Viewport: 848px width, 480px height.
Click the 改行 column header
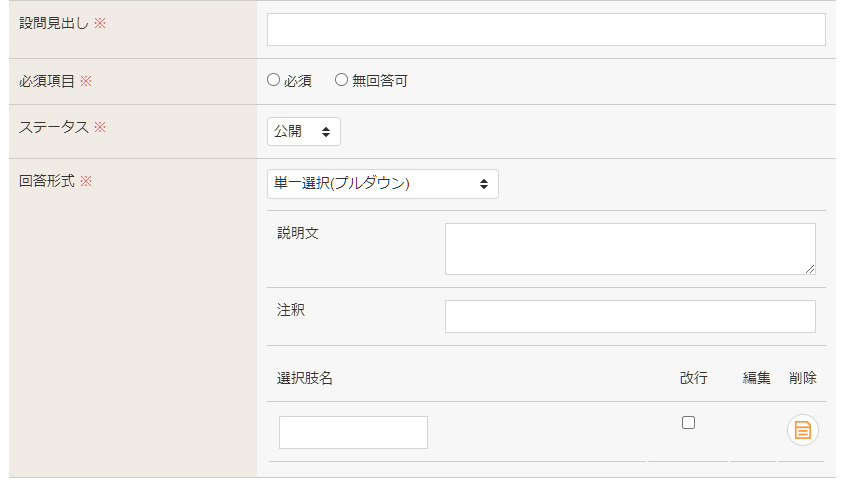[x=693, y=378]
